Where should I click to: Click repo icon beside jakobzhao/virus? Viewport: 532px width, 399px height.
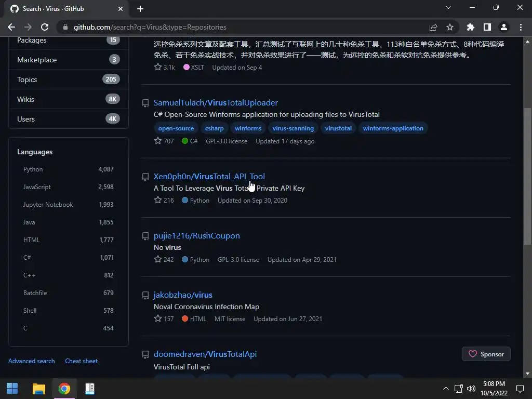[x=145, y=296]
